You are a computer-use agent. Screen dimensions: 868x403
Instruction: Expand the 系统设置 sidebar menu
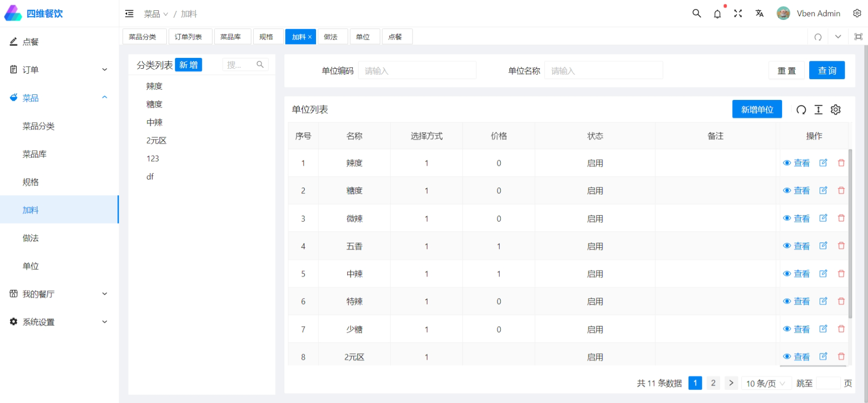point(59,322)
